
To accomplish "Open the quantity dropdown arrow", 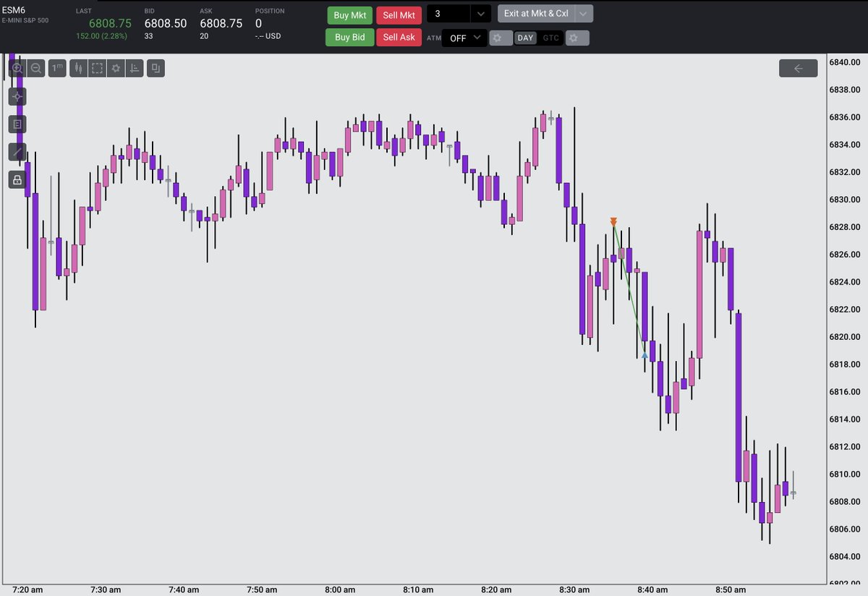I will [481, 14].
